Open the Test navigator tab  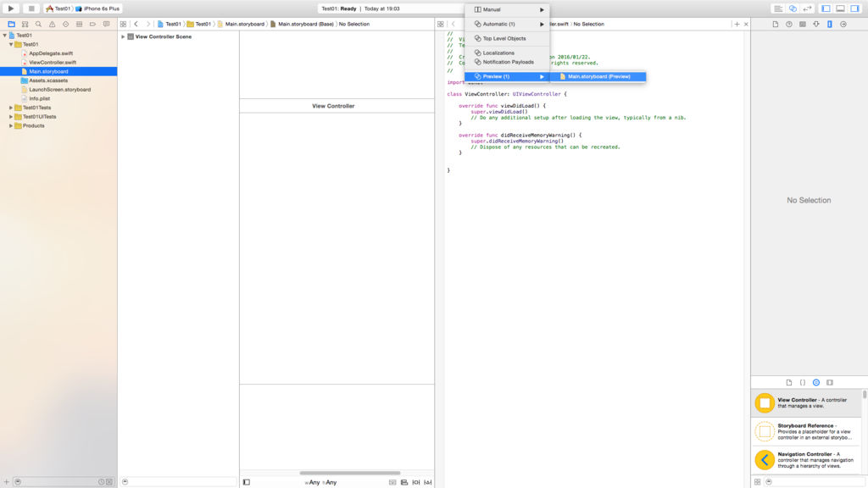click(x=65, y=25)
